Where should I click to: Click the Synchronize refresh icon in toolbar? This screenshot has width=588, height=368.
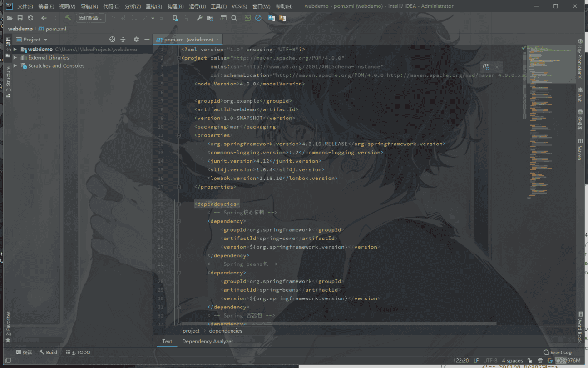(30, 18)
